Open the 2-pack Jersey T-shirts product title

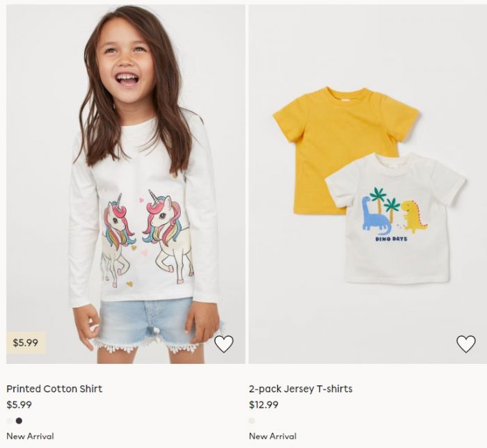(301, 389)
